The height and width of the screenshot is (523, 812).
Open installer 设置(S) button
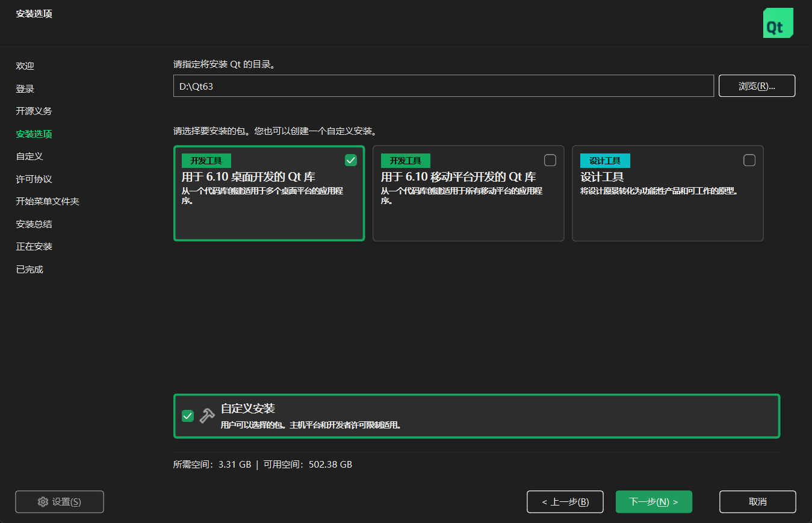(x=60, y=502)
